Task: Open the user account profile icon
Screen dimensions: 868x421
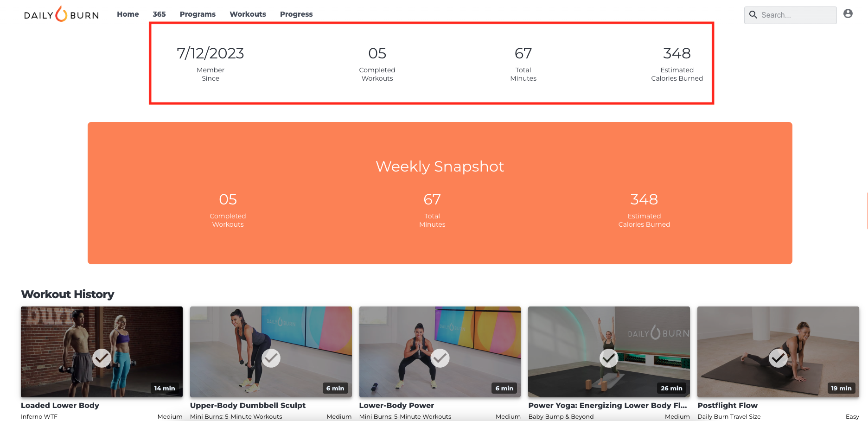Action: [x=848, y=14]
